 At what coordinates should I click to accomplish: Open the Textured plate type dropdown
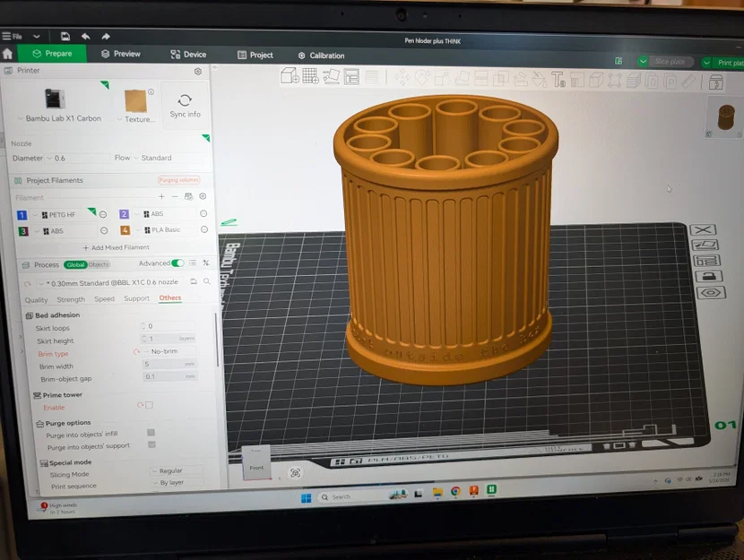136,119
